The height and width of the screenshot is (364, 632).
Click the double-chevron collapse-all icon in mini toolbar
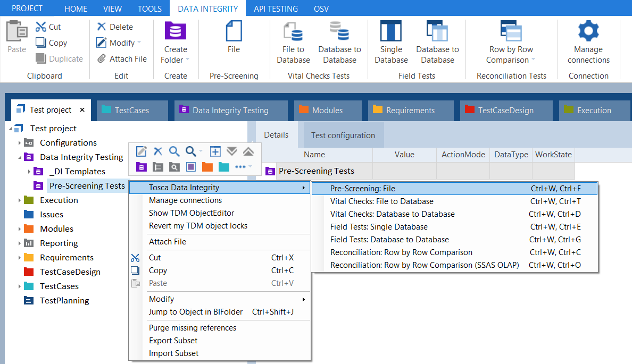click(x=248, y=151)
